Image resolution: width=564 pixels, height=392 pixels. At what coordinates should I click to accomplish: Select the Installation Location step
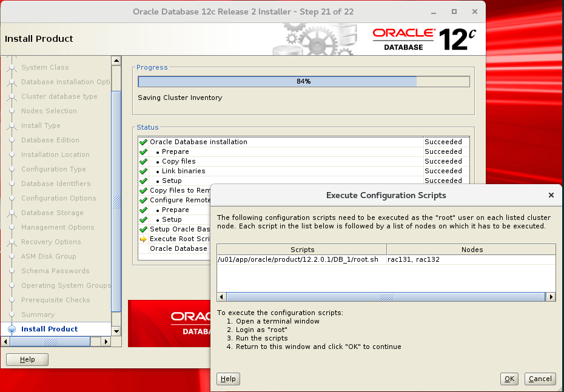(55, 154)
